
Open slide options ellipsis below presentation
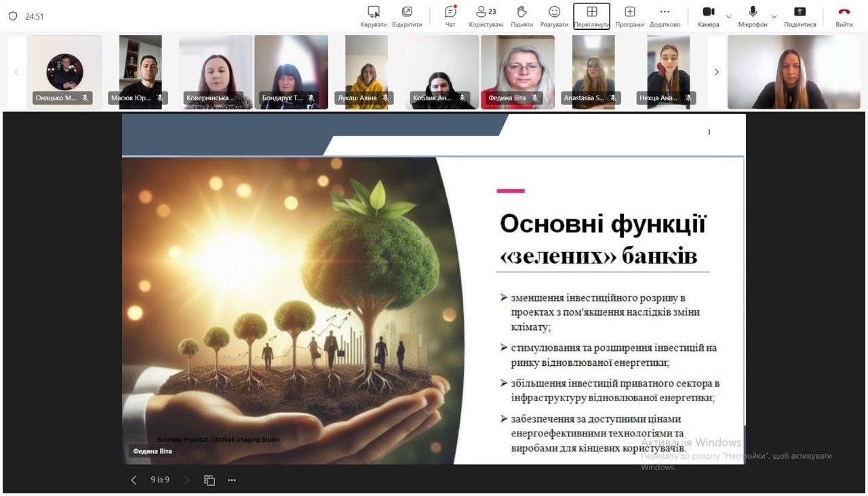click(x=232, y=480)
